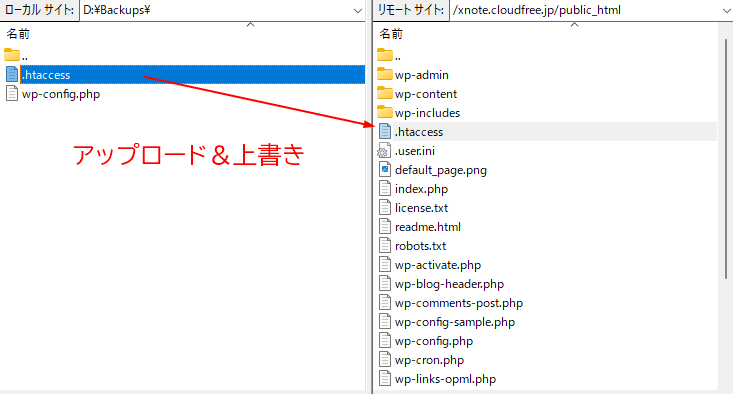Sort local list by 名前 column header
The image size is (733, 394).
18,34
